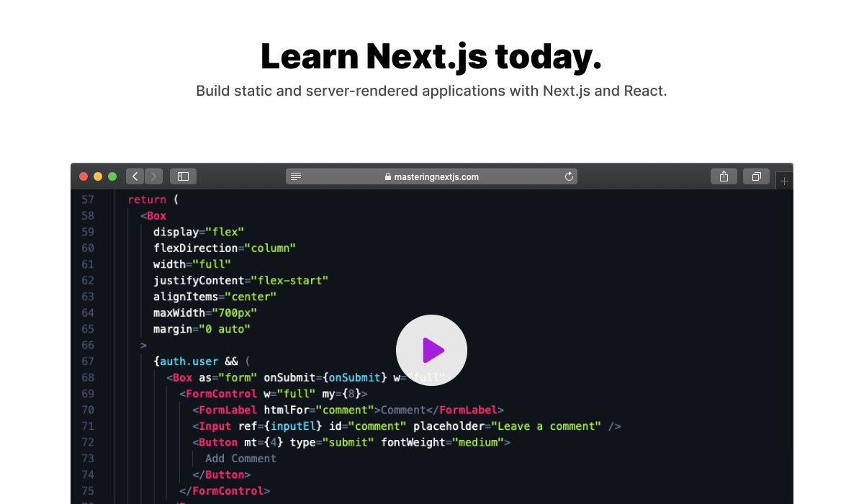Screen dimensions: 864x504
Task: Add a new tab with plus icon
Action: pos(784,181)
